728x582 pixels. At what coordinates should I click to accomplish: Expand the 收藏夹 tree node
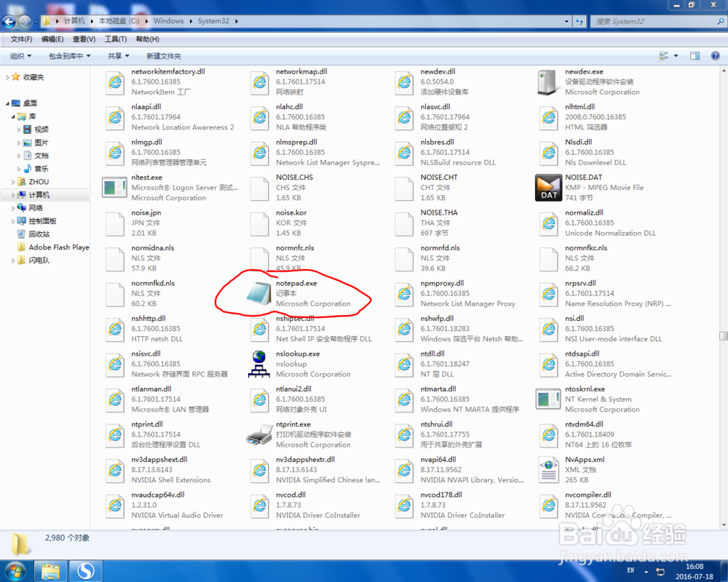tap(7, 78)
